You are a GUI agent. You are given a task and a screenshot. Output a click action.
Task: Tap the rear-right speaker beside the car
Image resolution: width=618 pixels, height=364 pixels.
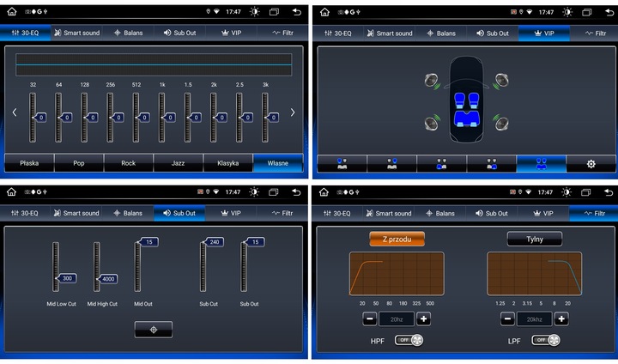tap(501, 123)
